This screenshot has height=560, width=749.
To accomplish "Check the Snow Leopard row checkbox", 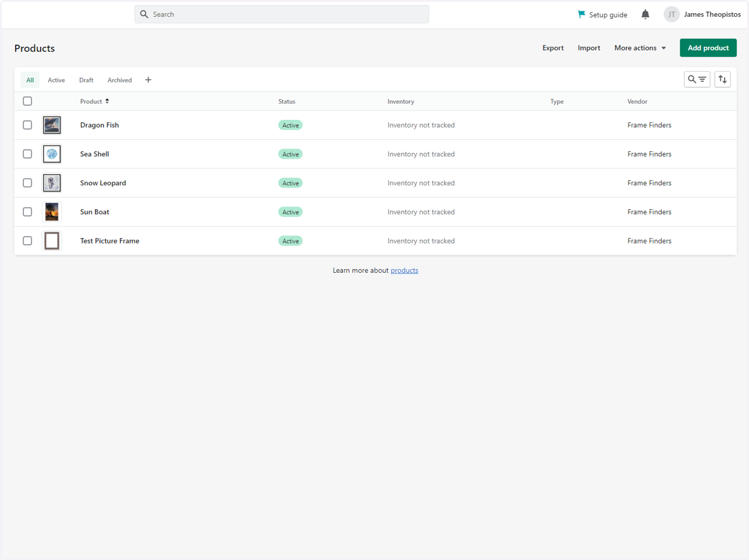I will [27, 183].
